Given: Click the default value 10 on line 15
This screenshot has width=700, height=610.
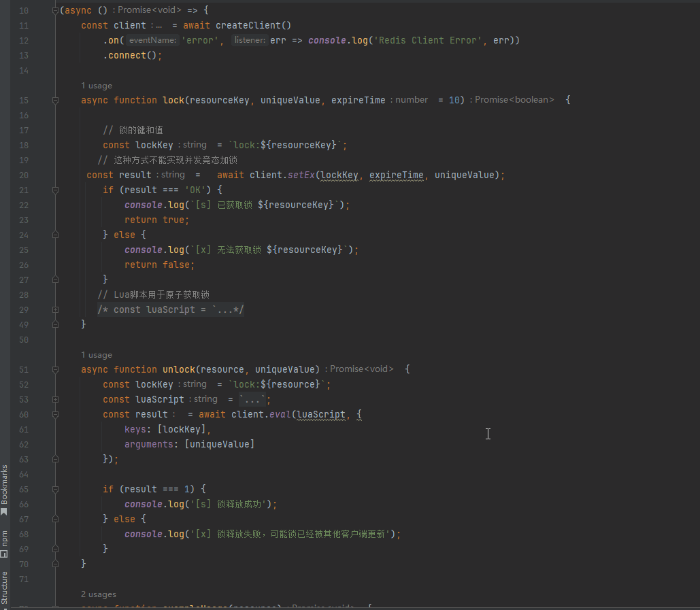Looking at the screenshot, I should tap(454, 101).
